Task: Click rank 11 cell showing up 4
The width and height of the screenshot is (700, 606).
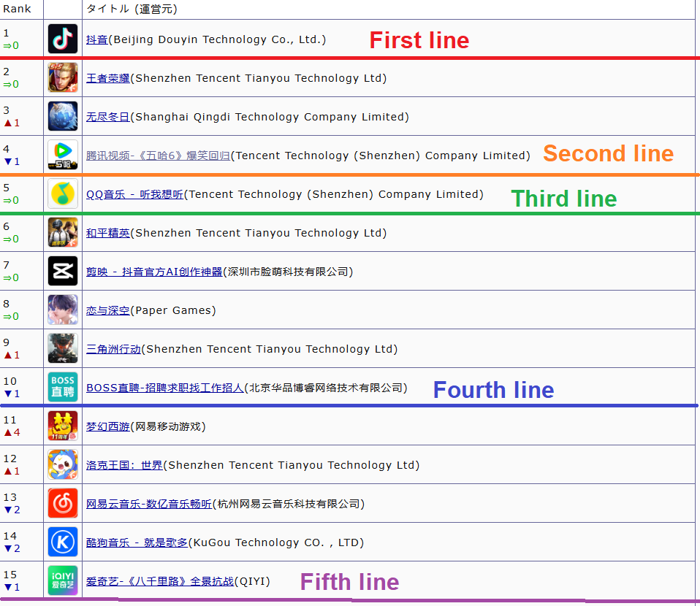Action: (x=21, y=426)
